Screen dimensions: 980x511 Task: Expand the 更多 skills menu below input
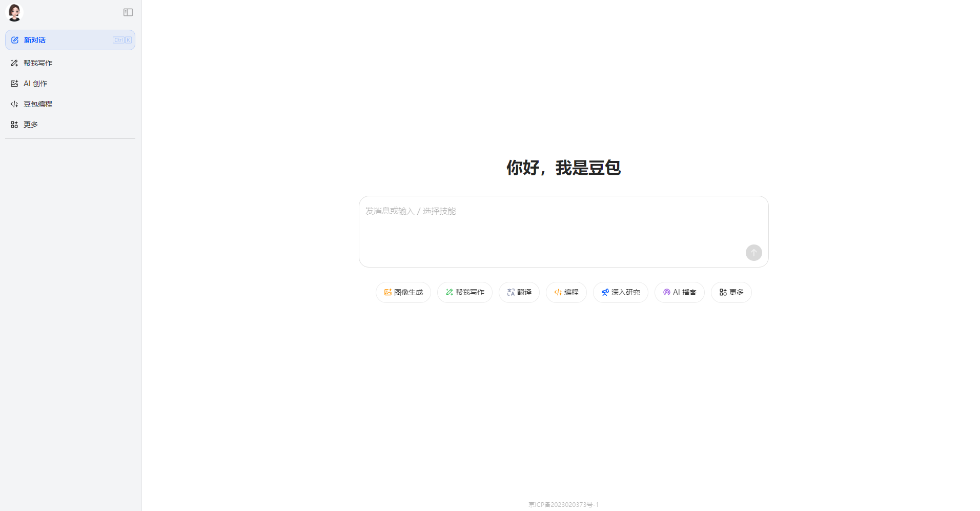click(x=731, y=292)
